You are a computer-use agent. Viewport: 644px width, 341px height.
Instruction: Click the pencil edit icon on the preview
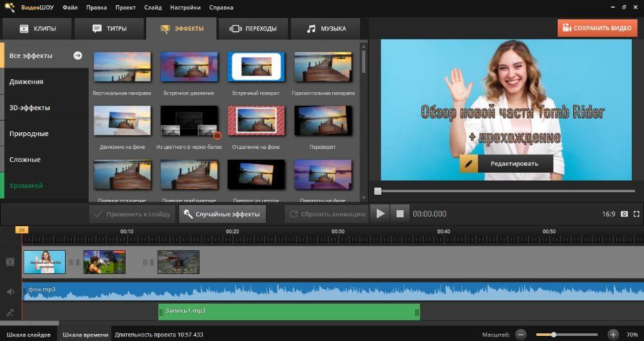[469, 164]
